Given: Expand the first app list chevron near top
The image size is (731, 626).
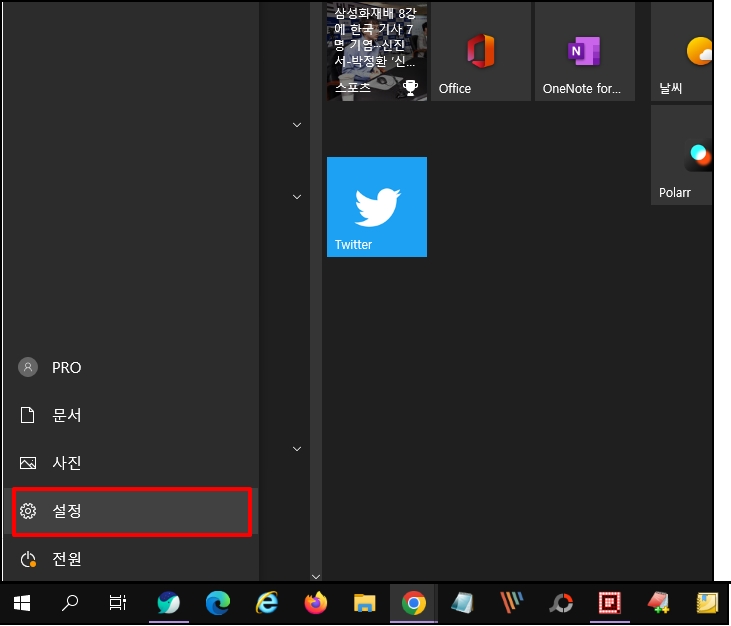Looking at the screenshot, I should tap(297, 124).
